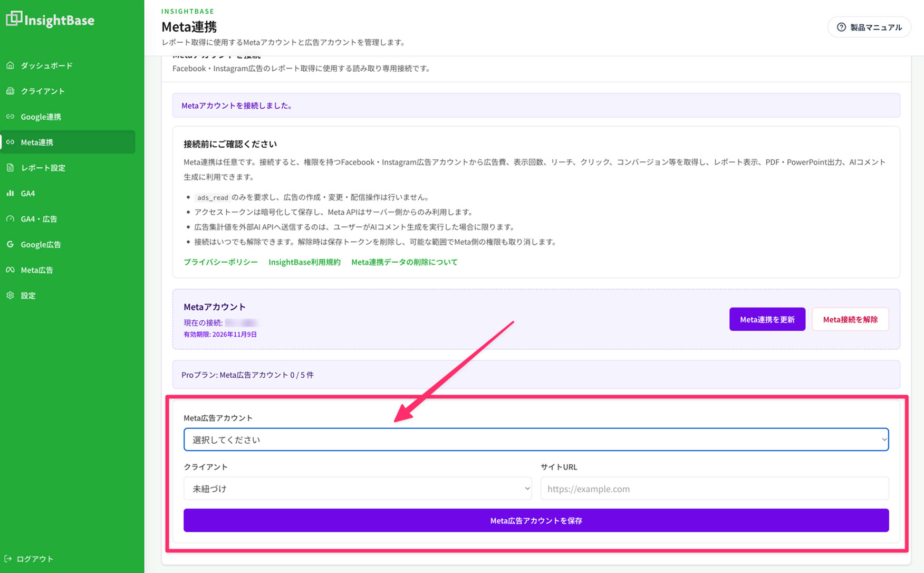The width and height of the screenshot is (924, 573).
Task: Click the GA4 bar chart icon
Action: click(x=10, y=193)
